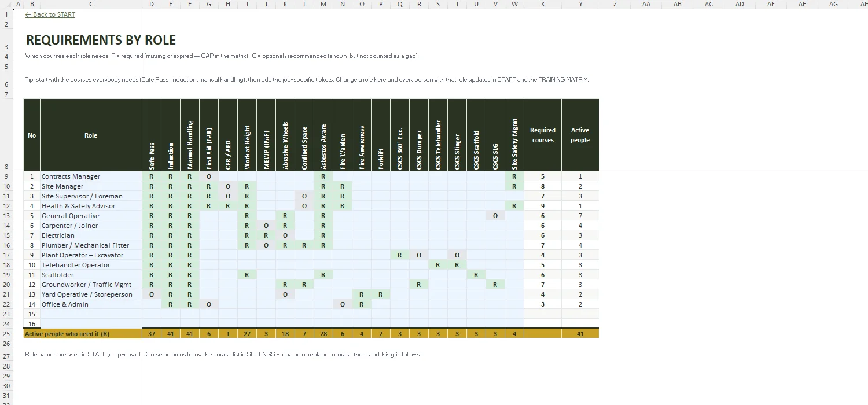Select the "Site Safety Mgmt" course header

point(514,135)
